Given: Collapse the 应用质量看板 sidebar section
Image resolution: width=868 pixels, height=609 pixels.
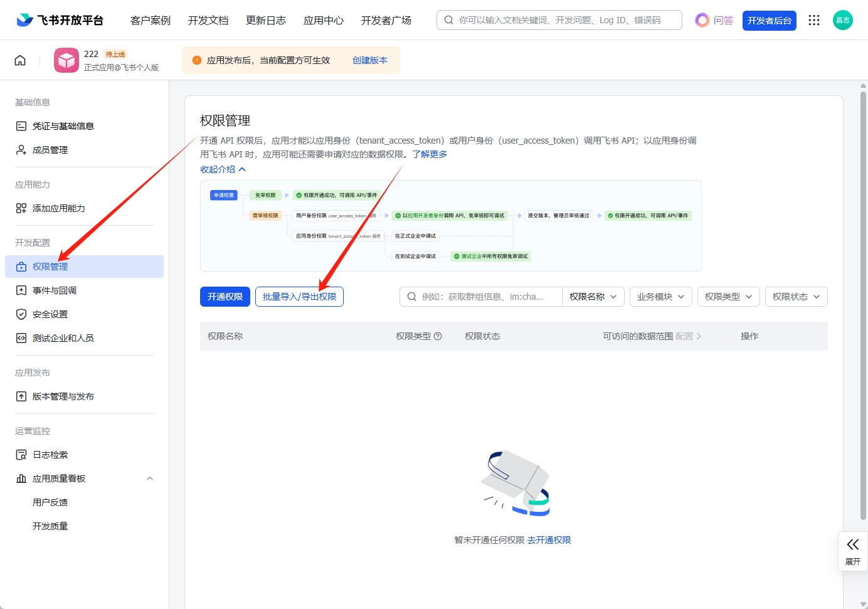Looking at the screenshot, I should pyautogui.click(x=150, y=479).
